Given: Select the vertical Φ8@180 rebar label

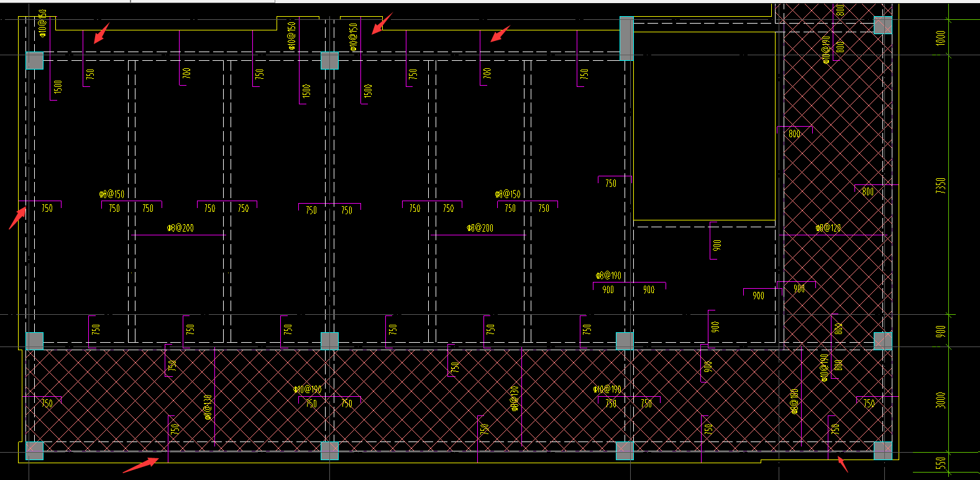Looking at the screenshot, I should tap(794, 402).
